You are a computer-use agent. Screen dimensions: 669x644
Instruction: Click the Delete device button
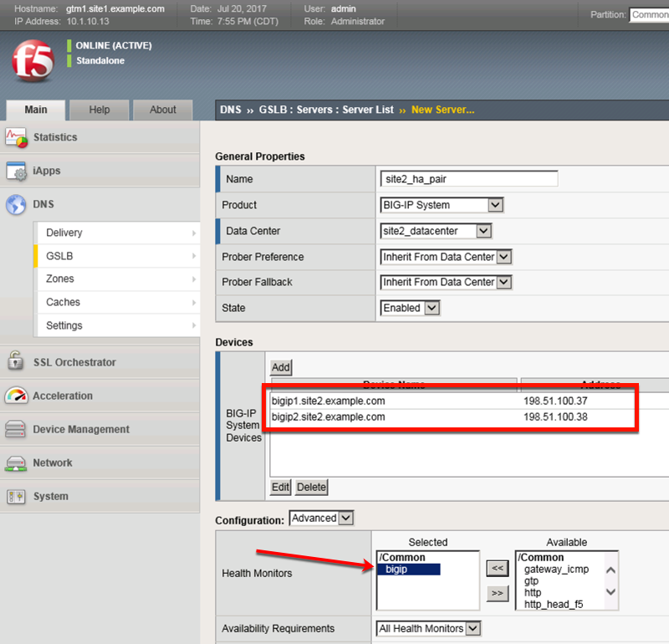coord(311,487)
